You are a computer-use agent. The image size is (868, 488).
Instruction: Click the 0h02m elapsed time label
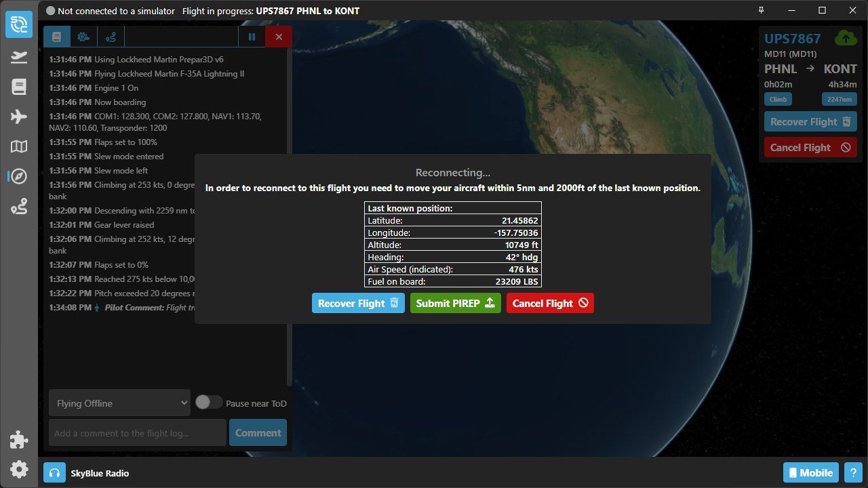778,85
